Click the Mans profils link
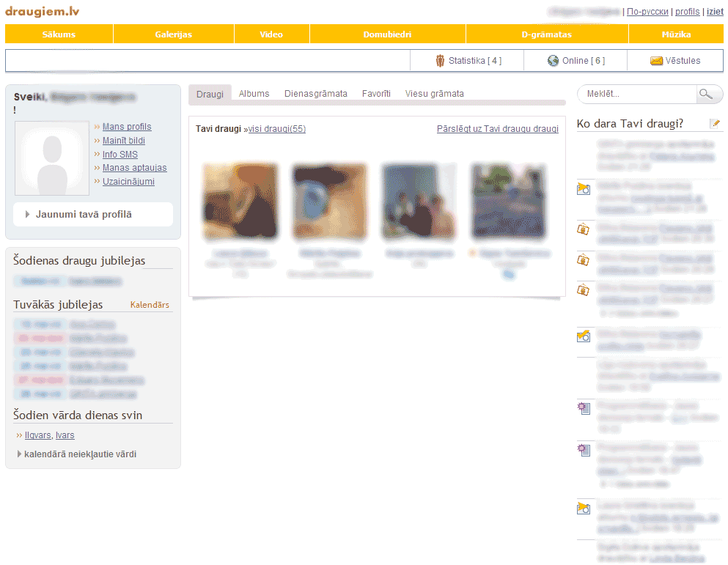The height and width of the screenshot is (565, 728). [x=127, y=127]
